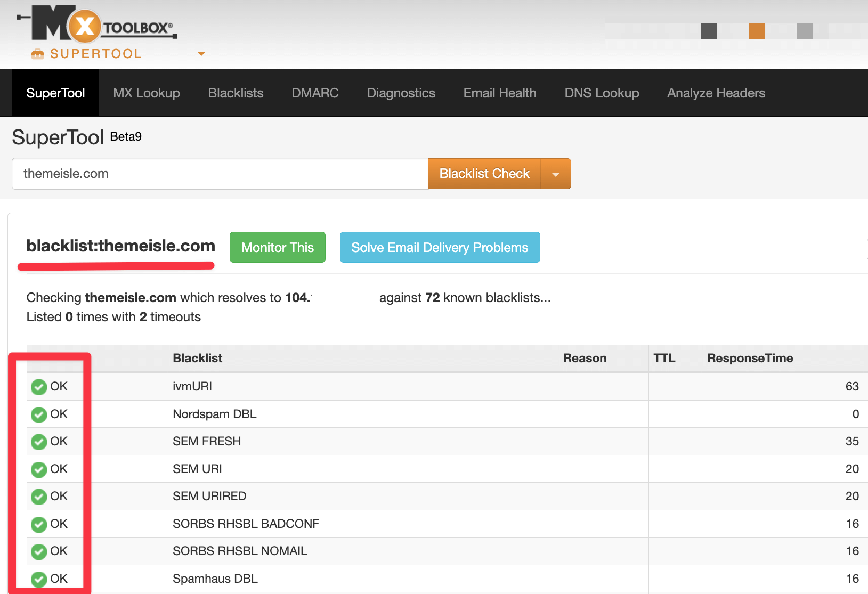Click the green checkmark beside Nordspam DBL

(x=39, y=414)
